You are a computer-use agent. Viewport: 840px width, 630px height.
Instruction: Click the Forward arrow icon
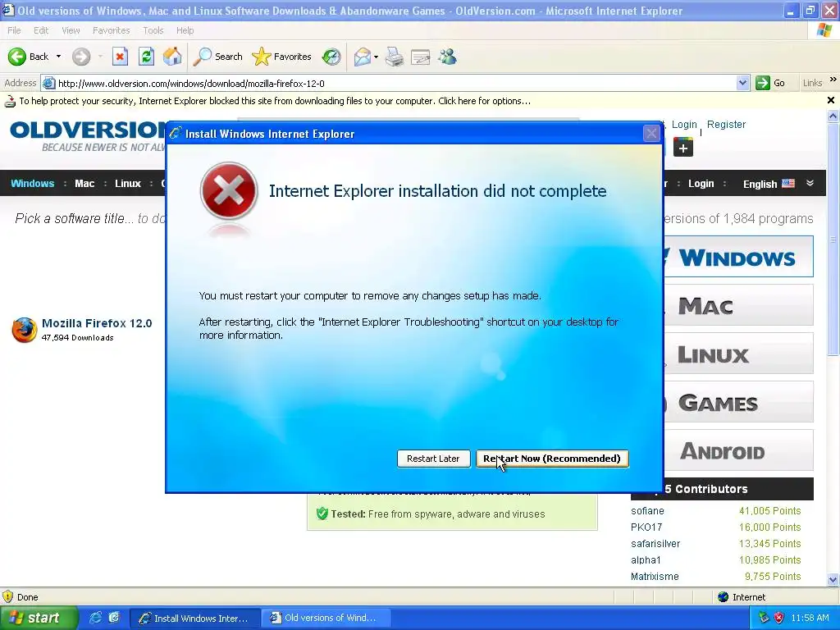tap(81, 57)
